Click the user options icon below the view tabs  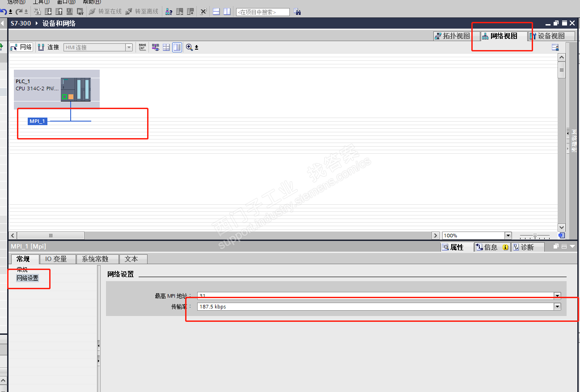[555, 47]
